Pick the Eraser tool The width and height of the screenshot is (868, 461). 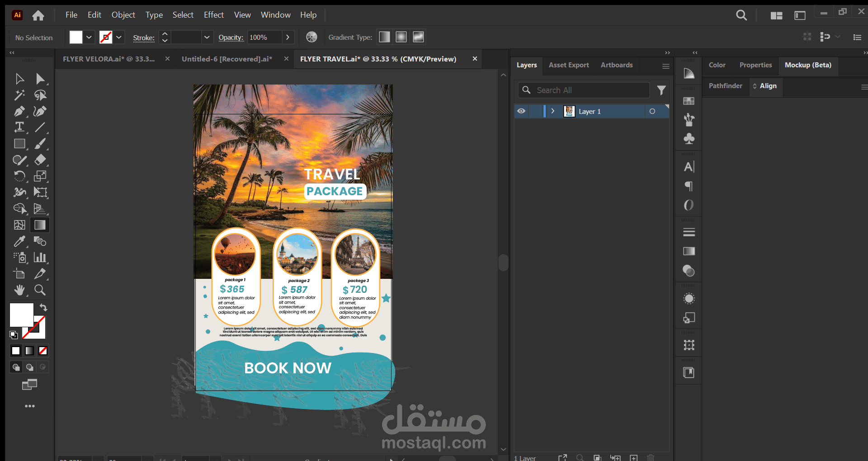(x=40, y=160)
